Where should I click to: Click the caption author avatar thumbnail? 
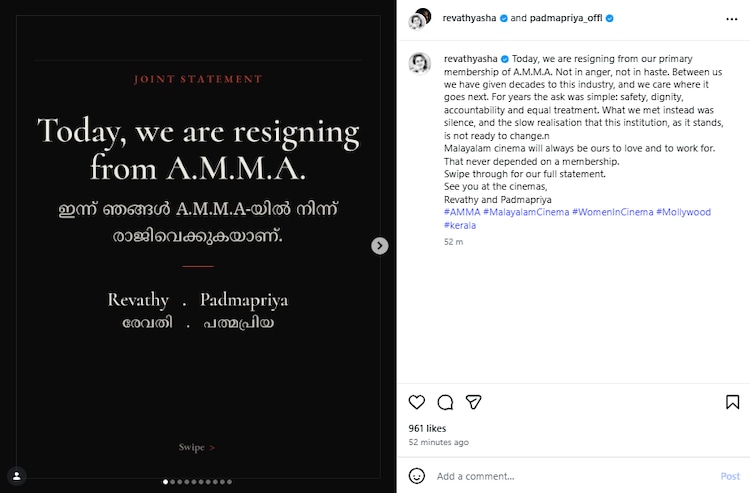pyautogui.click(x=419, y=64)
